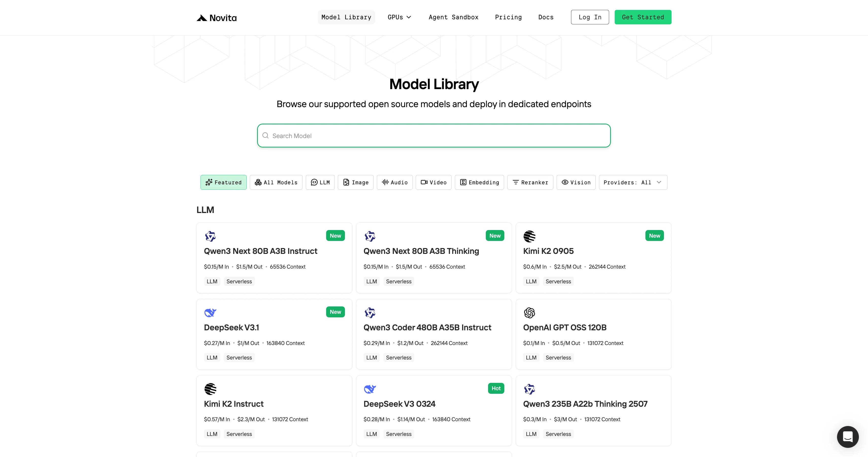Click the Qwen logo on Qwen3 Coder card
Image resolution: width=868 pixels, height=457 pixels.
pyautogui.click(x=370, y=313)
